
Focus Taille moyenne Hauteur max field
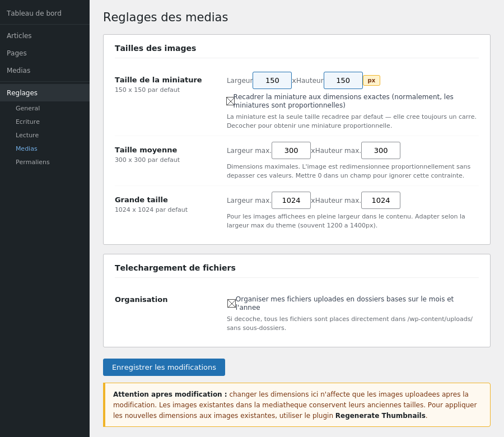(x=381, y=151)
